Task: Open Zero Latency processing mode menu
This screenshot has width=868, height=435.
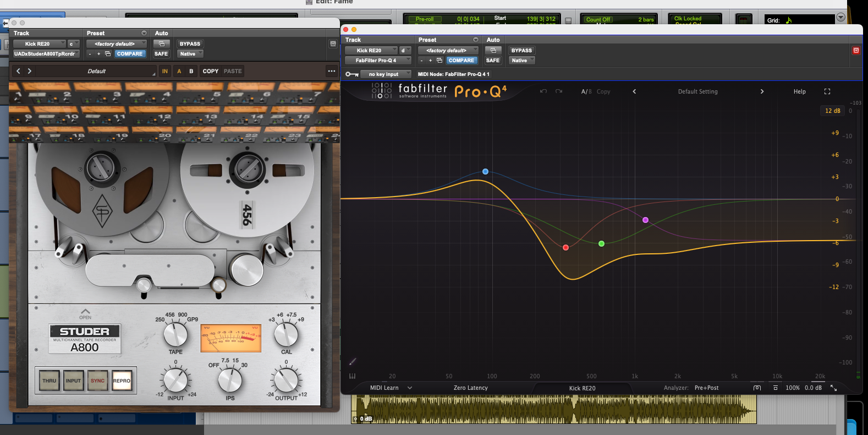Action: (x=470, y=388)
